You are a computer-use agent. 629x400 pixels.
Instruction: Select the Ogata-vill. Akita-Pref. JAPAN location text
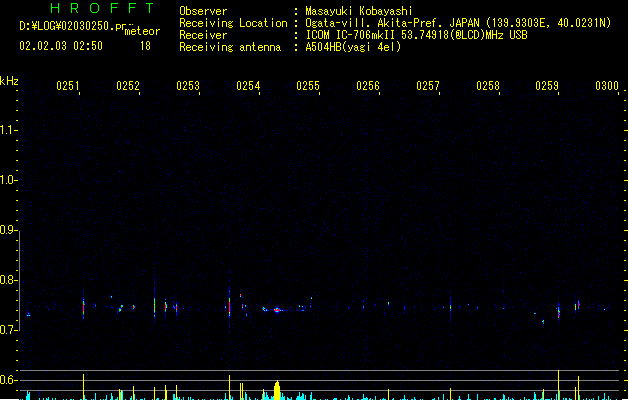(x=458, y=23)
